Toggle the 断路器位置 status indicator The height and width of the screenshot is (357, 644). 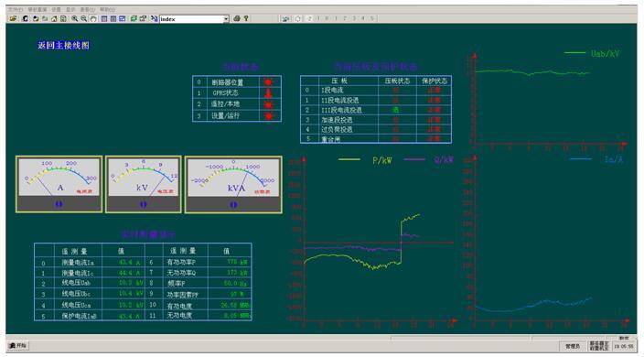[268, 82]
